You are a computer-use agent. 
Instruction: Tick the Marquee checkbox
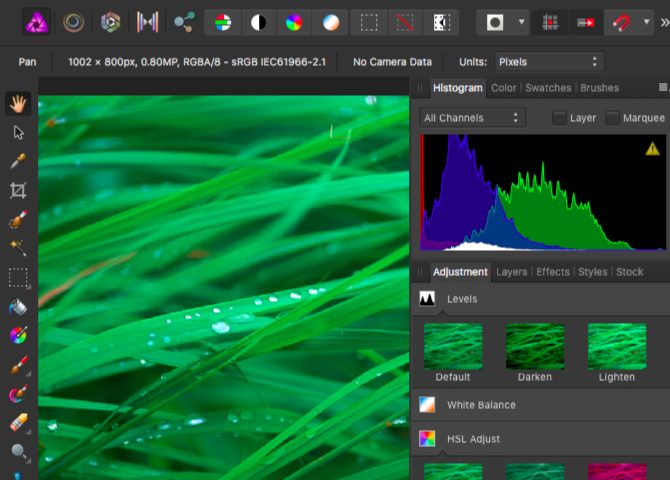click(613, 118)
